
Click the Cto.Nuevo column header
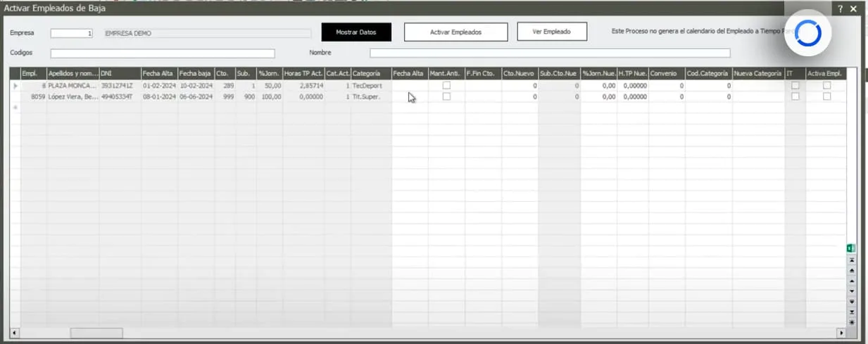pyautogui.click(x=520, y=73)
